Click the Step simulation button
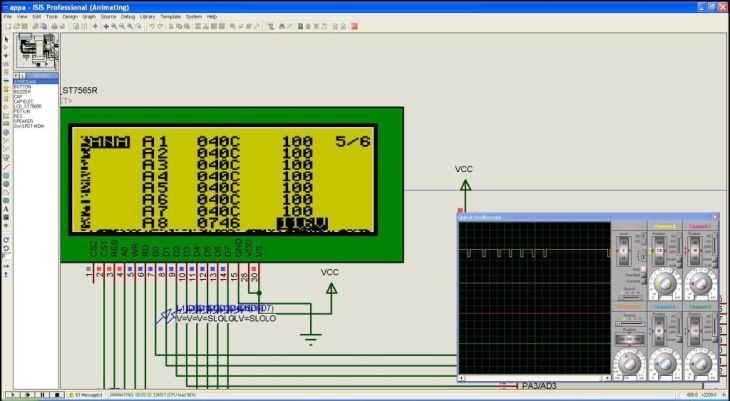The image size is (730, 401). (x=28, y=395)
